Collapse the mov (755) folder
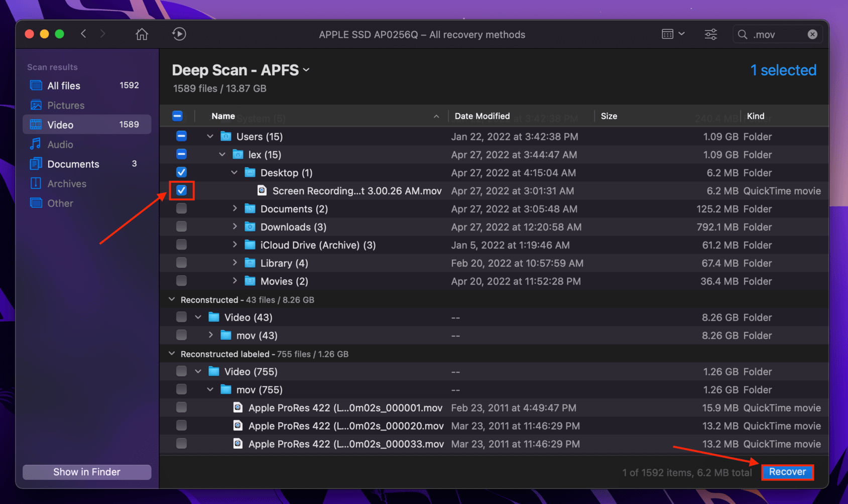 point(210,390)
